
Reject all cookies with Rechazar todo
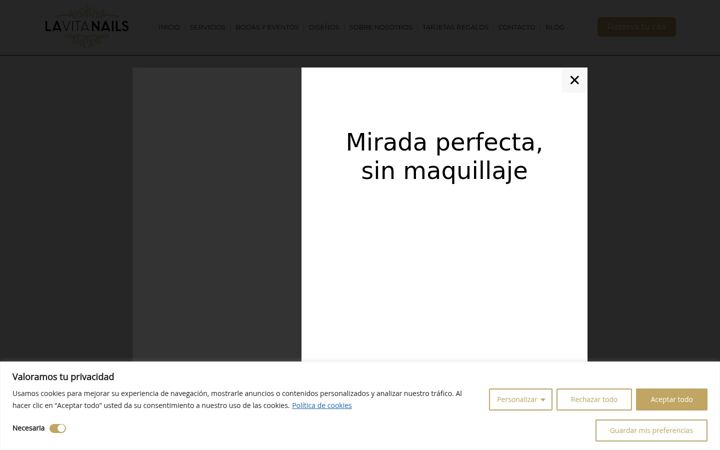pos(594,399)
